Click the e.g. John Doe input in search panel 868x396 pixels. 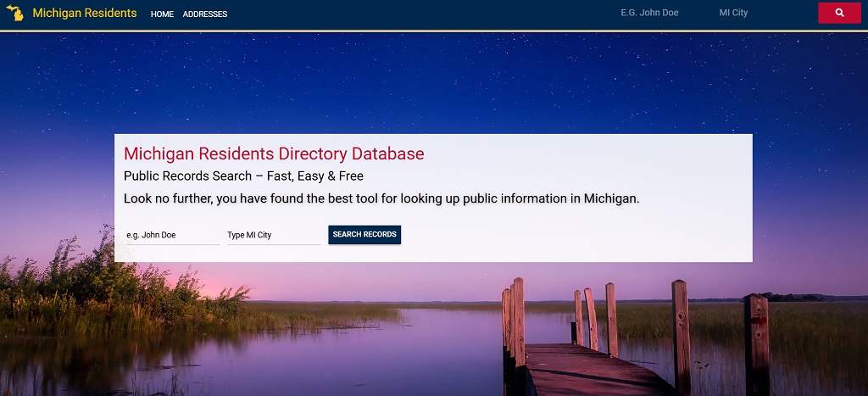pos(171,235)
